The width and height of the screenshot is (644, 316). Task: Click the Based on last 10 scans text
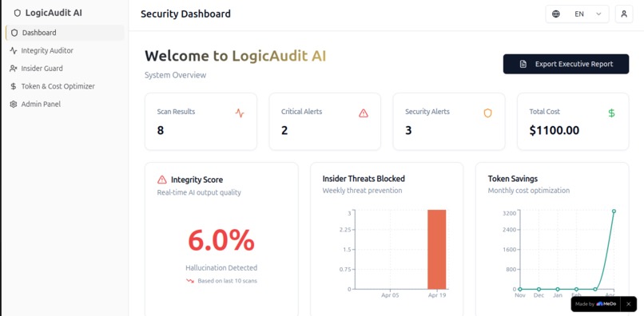227,281
